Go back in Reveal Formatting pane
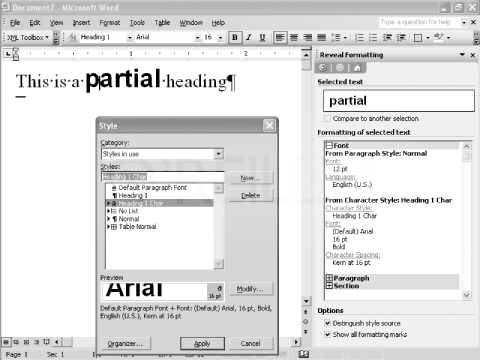 pos(322,68)
